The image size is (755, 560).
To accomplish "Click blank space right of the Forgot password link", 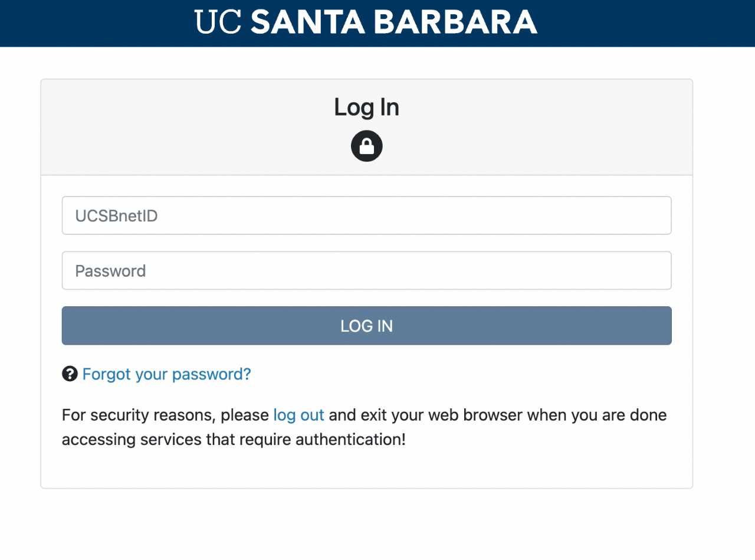I will (460, 374).
